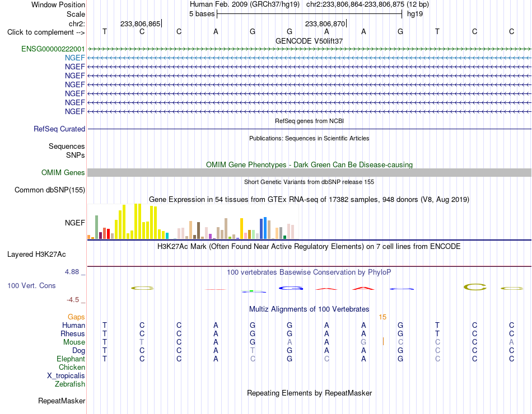Click the orange Gaps label

point(76,317)
